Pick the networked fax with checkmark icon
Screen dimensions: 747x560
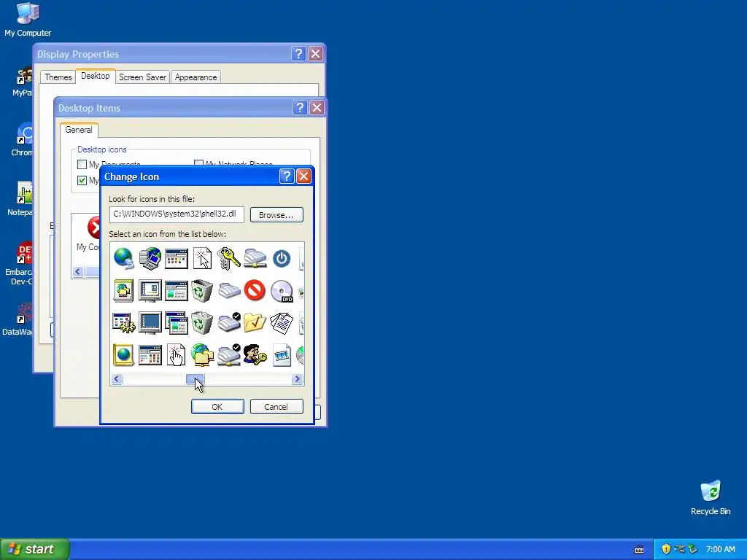point(228,355)
